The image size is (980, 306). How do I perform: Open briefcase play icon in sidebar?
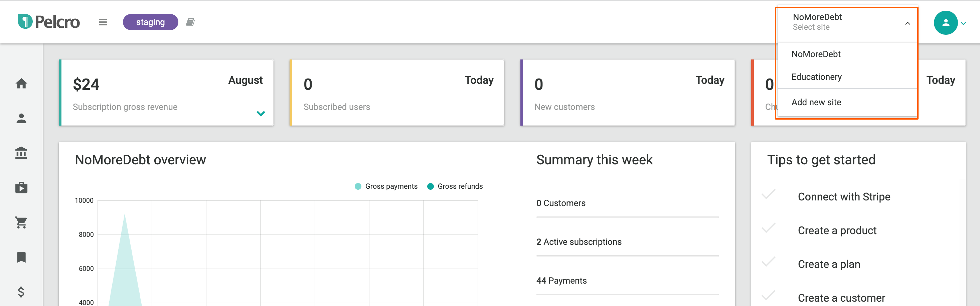pos(21,188)
